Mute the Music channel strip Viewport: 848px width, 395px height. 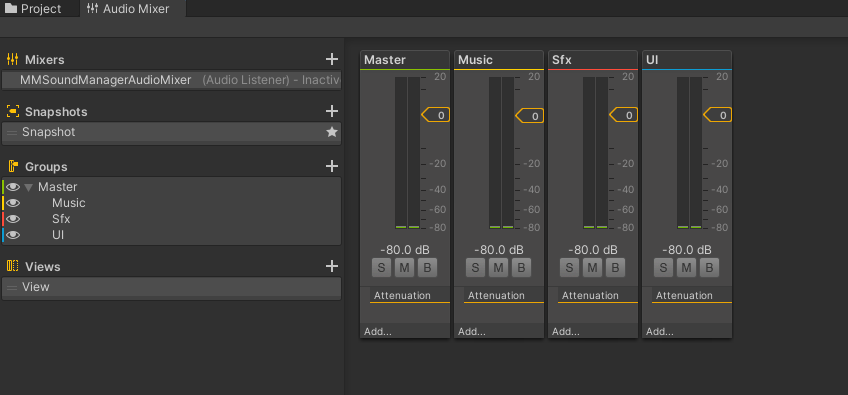tap(499, 267)
